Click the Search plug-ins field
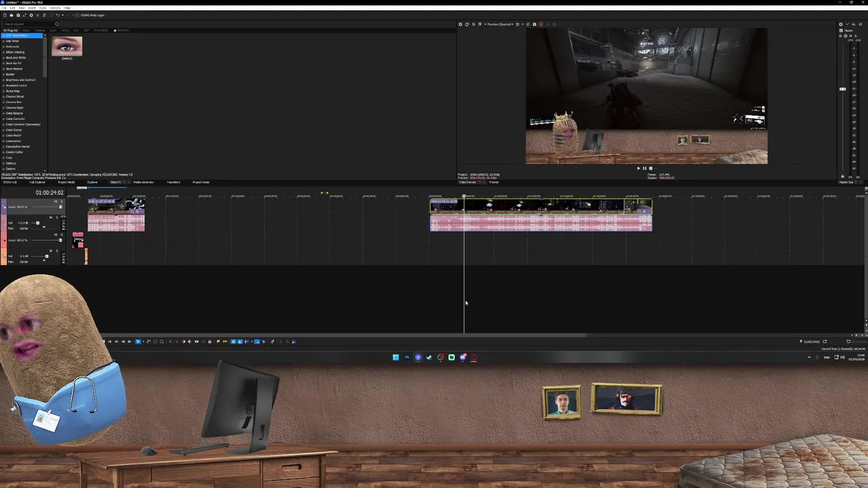This screenshot has width=868, height=488. coord(28,24)
